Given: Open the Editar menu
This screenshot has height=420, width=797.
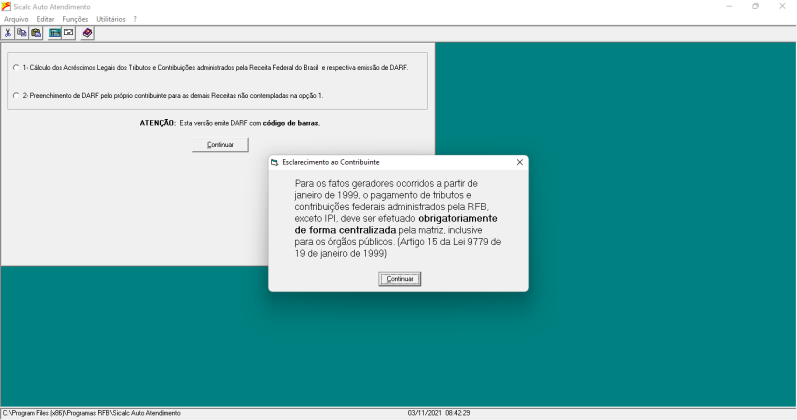Looking at the screenshot, I should tap(45, 19).
